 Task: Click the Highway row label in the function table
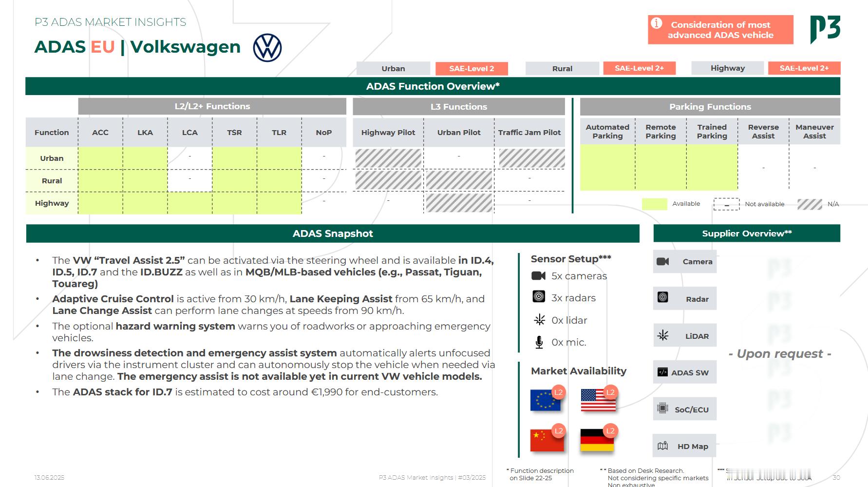tap(52, 203)
